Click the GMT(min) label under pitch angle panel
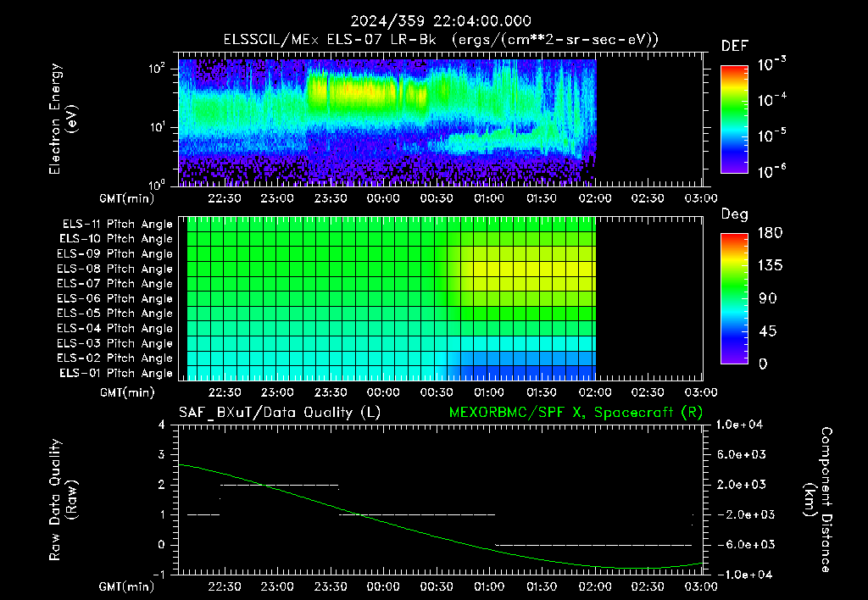 point(127,393)
